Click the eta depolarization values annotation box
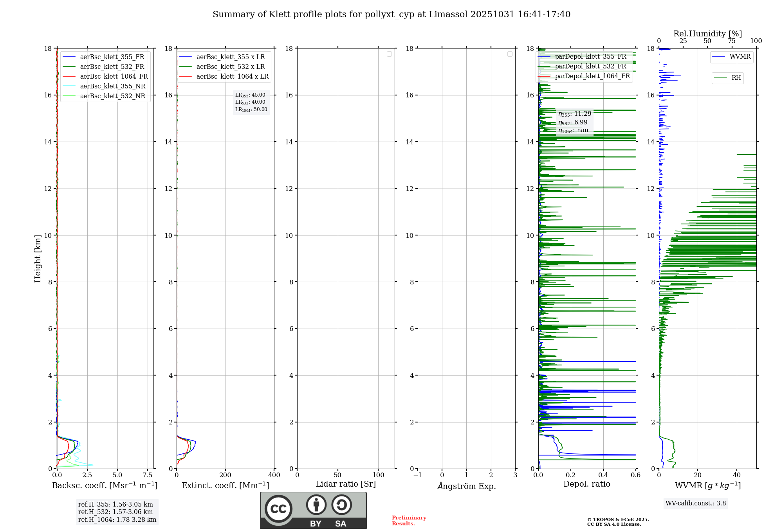The image size is (783, 532). point(574,122)
